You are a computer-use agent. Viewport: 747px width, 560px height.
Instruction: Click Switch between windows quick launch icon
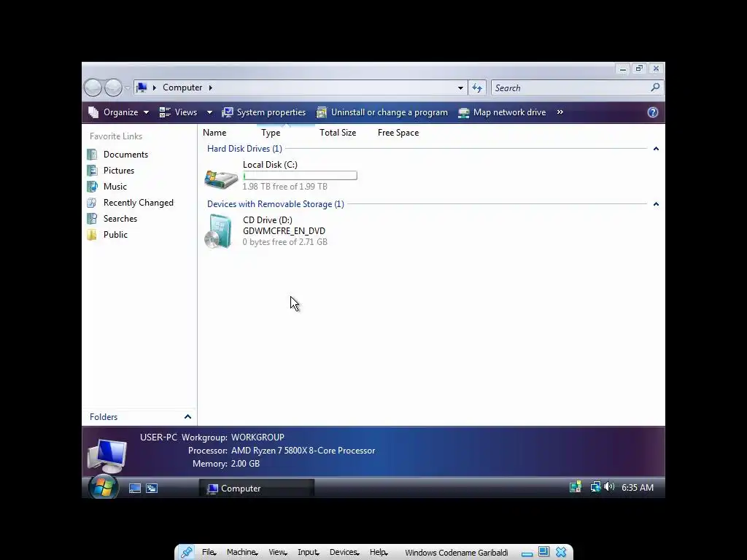(x=152, y=488)
